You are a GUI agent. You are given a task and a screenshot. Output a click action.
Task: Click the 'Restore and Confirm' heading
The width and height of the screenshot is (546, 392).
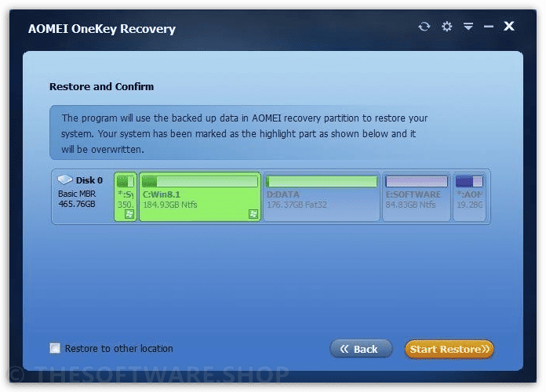(101, 86)
